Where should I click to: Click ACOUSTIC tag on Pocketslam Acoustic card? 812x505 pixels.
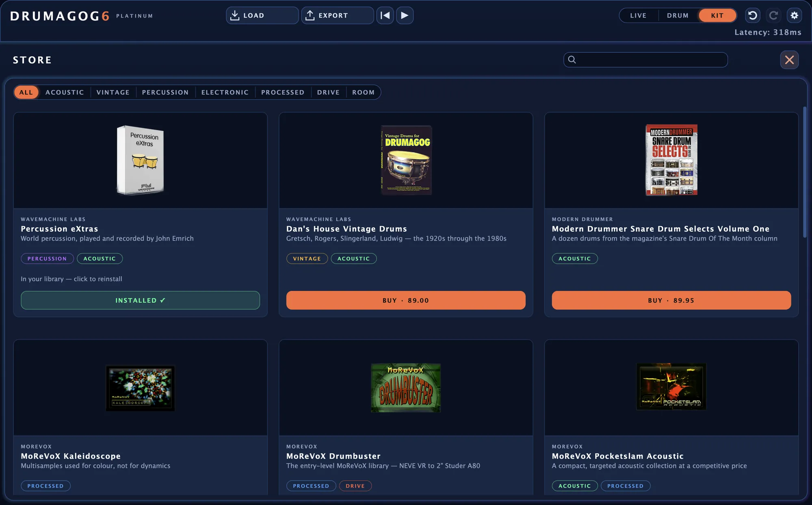[x=574, y=486]
